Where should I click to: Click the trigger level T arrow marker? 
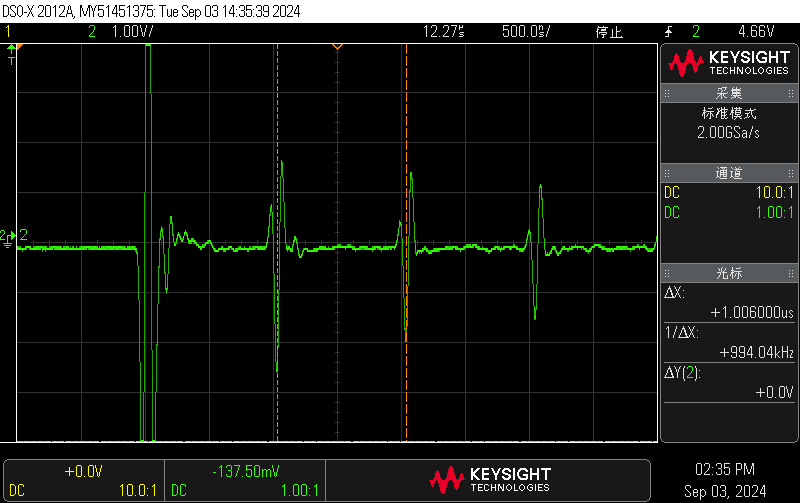[12, 60]
